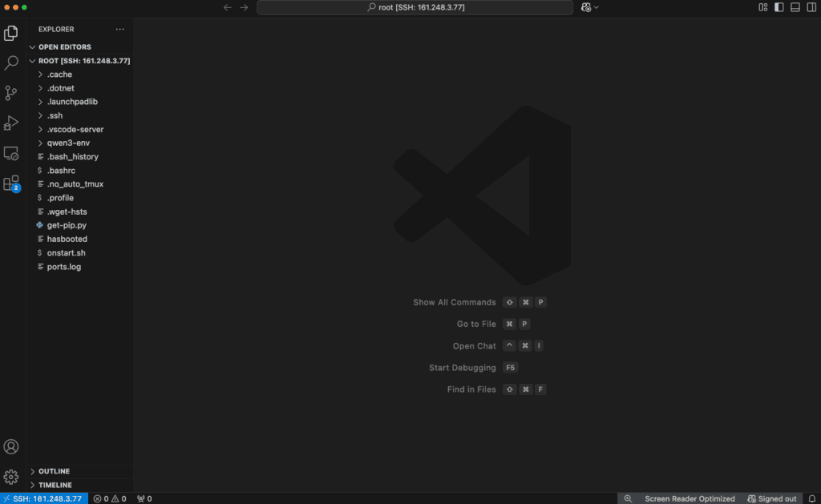Click the Go Forward arrow

click(244, 7)
